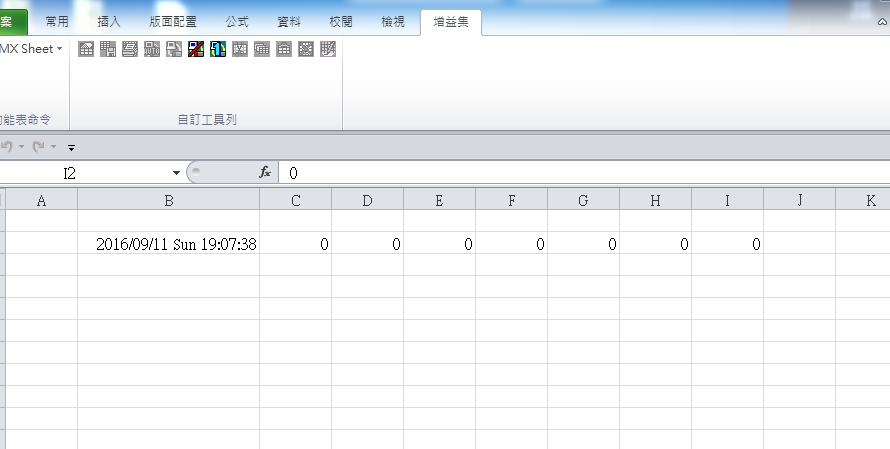This screenshot has height=449, width=890.
Task: Click the fx Insert Function button
Action: pyautogui.click(x=265, y=173)
